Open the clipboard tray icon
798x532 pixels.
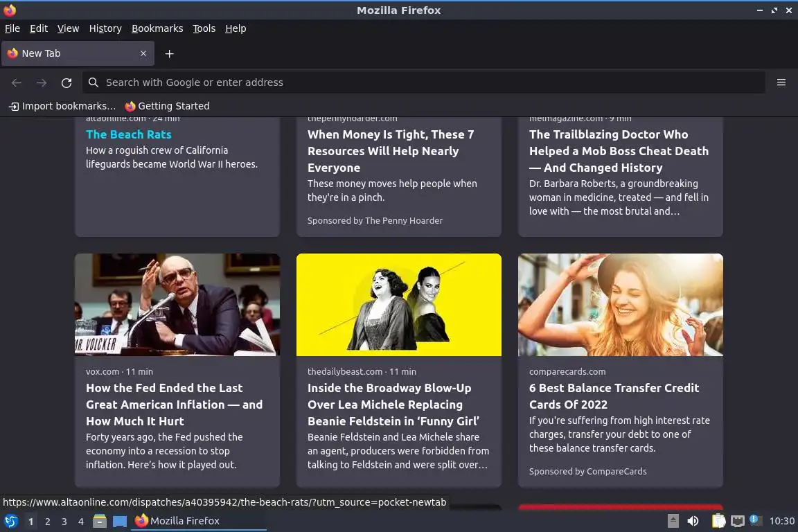tap(718, 521)
